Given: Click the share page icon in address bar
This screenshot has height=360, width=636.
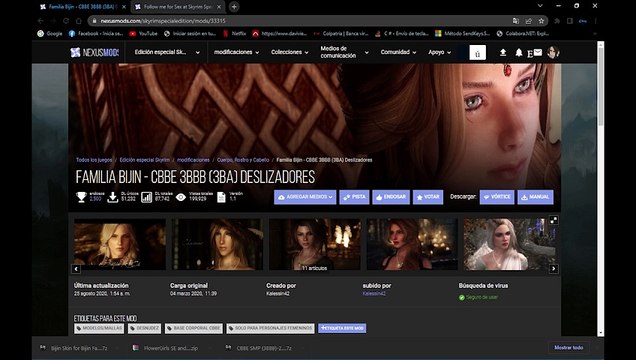Looking at the screenshot, I should pos(529,21).
